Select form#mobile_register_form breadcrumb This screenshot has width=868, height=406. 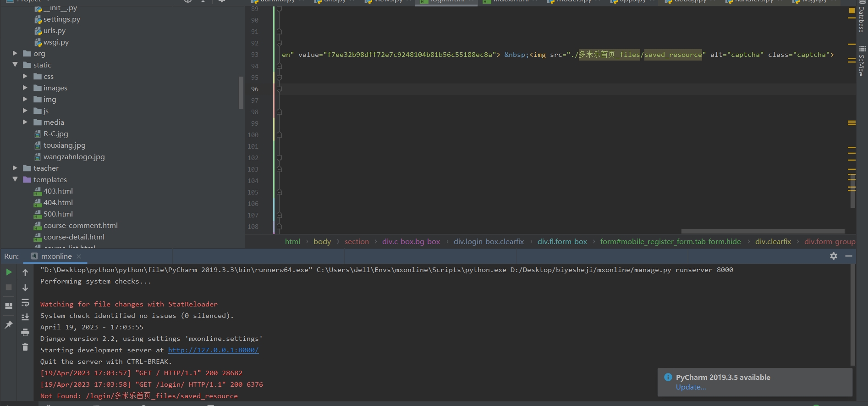670,242
